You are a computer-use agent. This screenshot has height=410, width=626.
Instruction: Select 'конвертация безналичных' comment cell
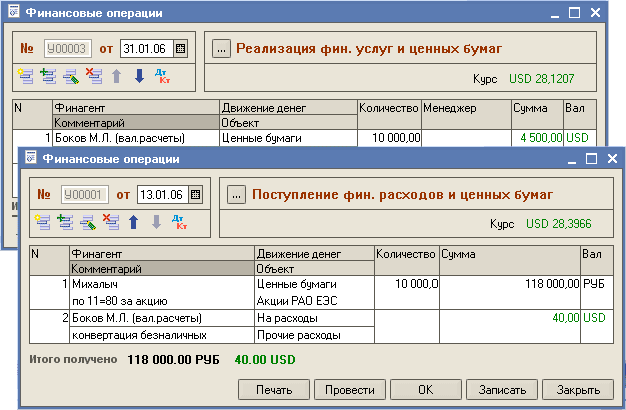pyautogui.click(x=162, y=335)
